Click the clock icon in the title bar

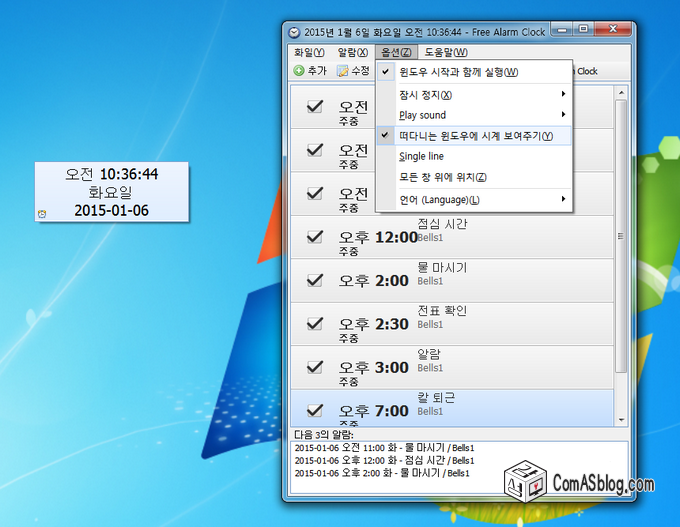[x=294, y=33]
